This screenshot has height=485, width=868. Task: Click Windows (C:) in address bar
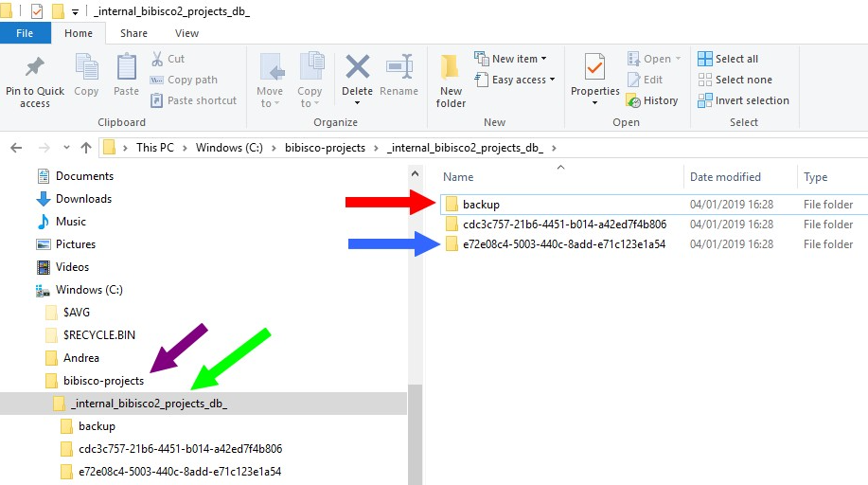pos(229,148)
